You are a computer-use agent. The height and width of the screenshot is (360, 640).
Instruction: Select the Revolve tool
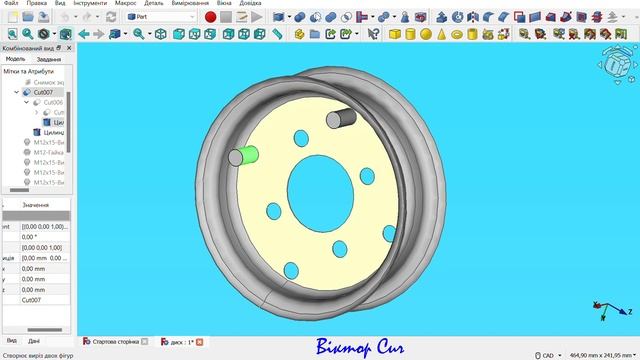tap(457, 17)
